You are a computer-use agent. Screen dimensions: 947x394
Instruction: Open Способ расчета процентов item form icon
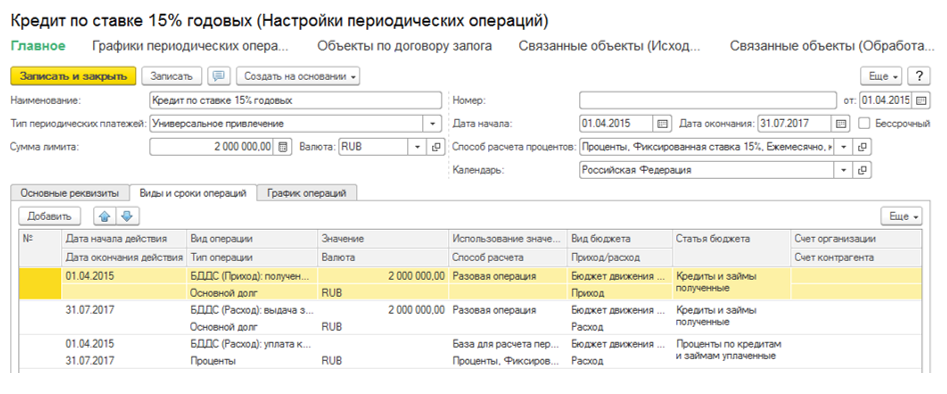863,147
